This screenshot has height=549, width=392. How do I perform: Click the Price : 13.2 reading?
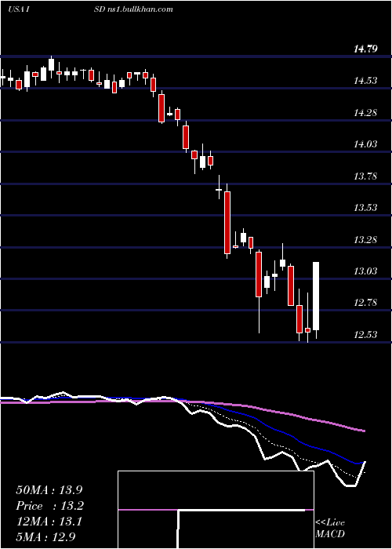click(x=49, y=506)
